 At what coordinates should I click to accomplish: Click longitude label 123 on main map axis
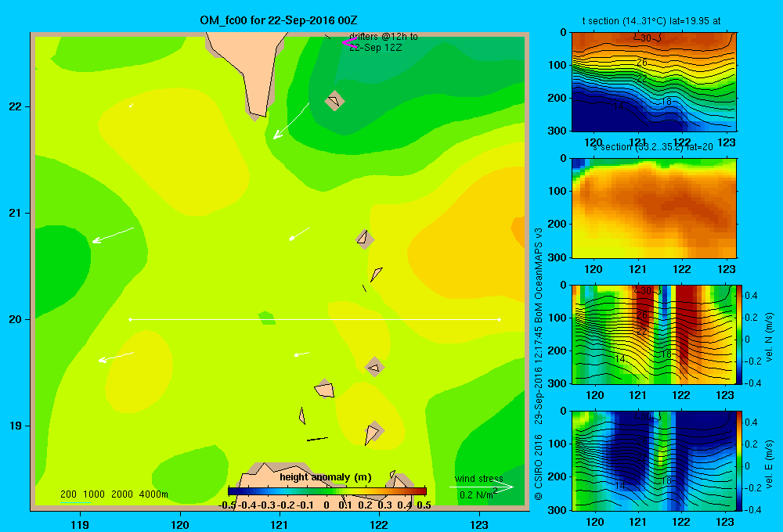[479, 524]
